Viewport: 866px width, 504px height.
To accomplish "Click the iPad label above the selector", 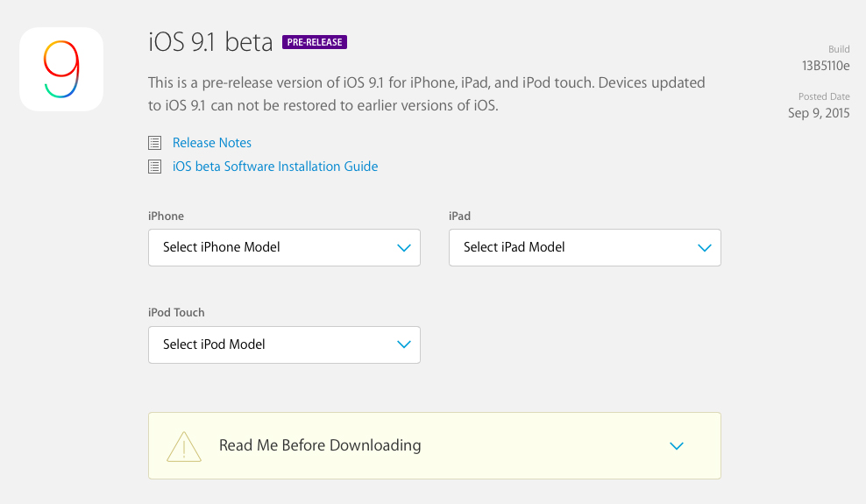I will coord(459,216).
